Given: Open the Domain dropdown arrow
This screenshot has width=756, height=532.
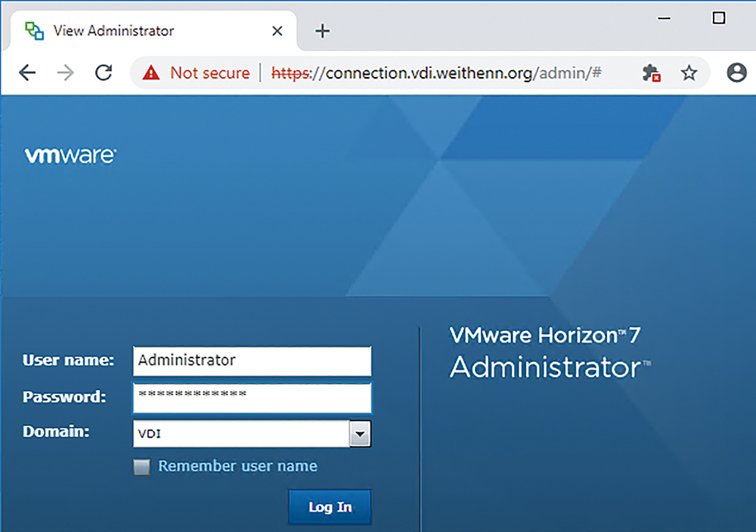Looking at the screenshot, I should pos(360,434).
